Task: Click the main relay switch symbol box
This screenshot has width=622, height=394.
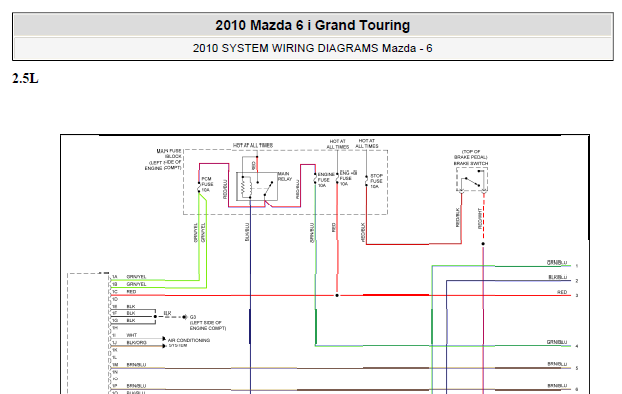Action: pyautogui.click(x=257, y=186)
